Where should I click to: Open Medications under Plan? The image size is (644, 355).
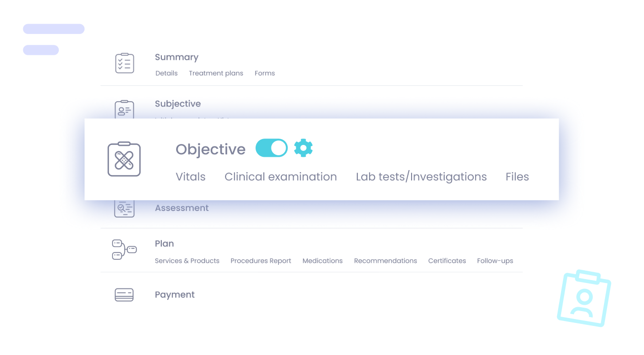pyautogui.click(x=323, y=261)
